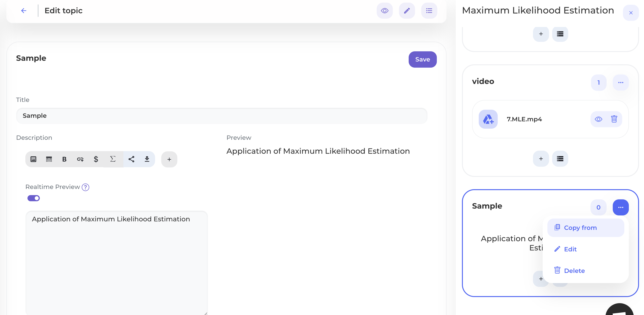Click the hyperlink insert icon
The image size is (644, 315).
80,159
